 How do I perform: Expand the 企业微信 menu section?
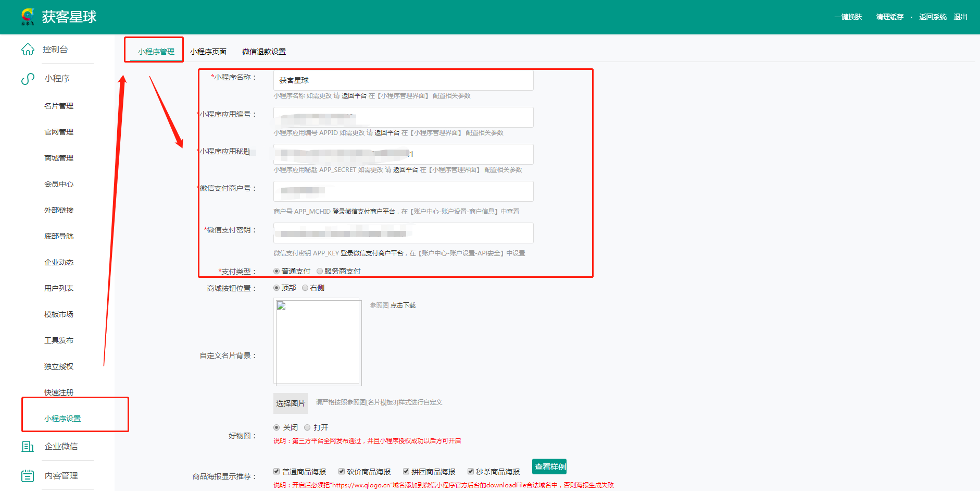(x=61, y=447)
